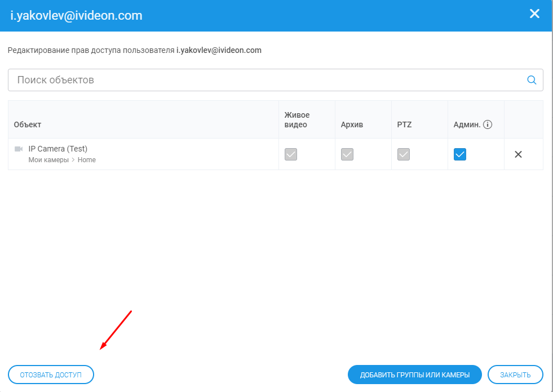Click 'Home' in the breadcrumb path

coord(86,160)
